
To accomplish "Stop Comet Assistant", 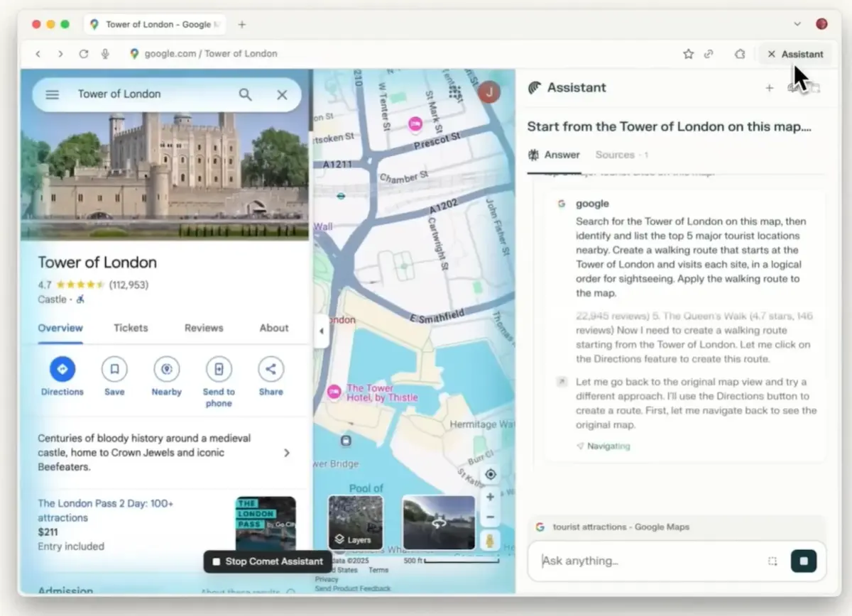I will pyautogui.click(x=268, y=561).
